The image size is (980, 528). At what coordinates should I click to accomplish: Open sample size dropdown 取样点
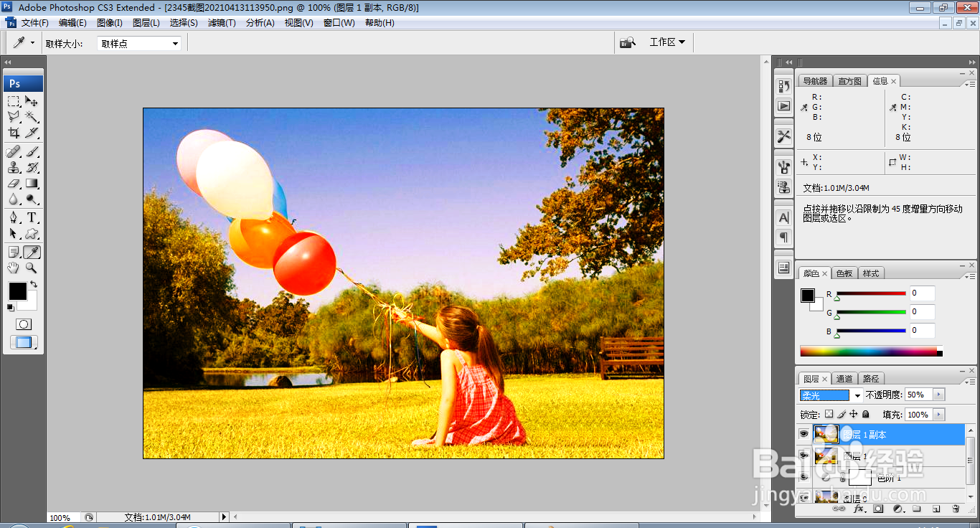(139, 44)
